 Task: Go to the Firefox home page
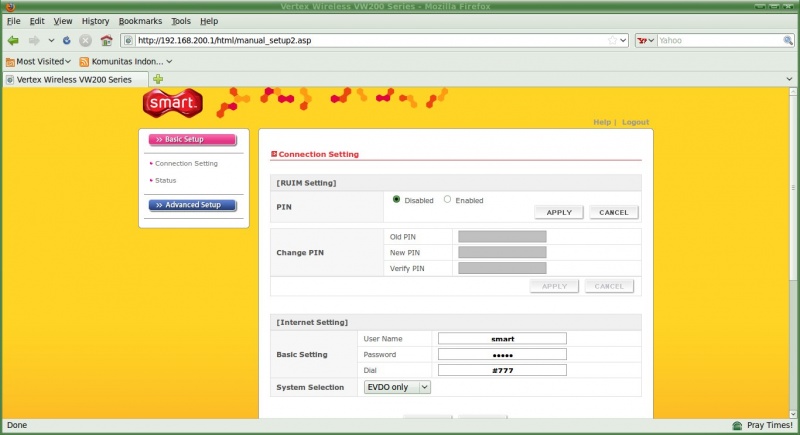click(x=106, y=41)
